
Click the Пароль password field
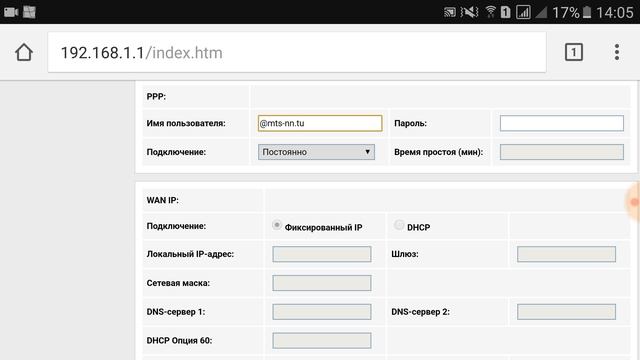click(562, 123)
